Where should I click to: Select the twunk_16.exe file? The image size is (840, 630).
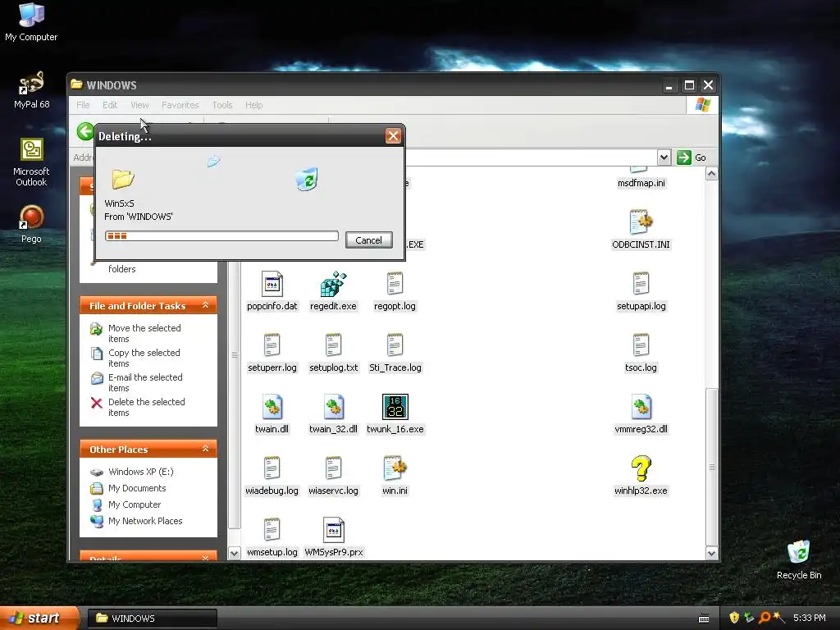tap(395, 414)
